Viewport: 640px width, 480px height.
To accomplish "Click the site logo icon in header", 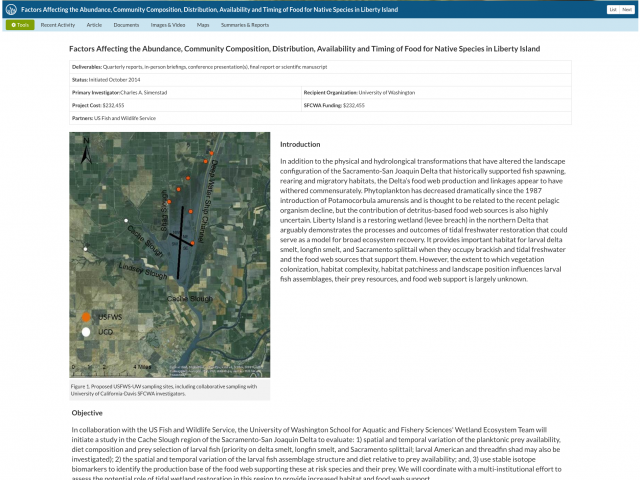I will 11,9.
